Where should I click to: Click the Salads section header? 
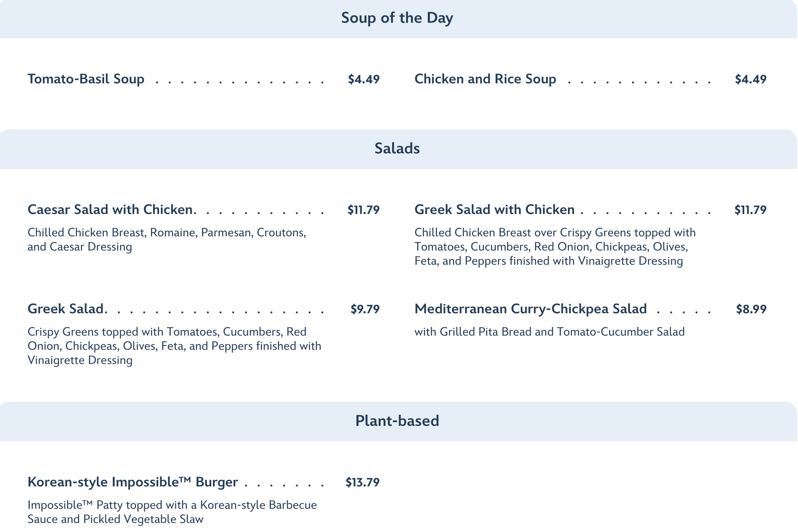point(397,148)
